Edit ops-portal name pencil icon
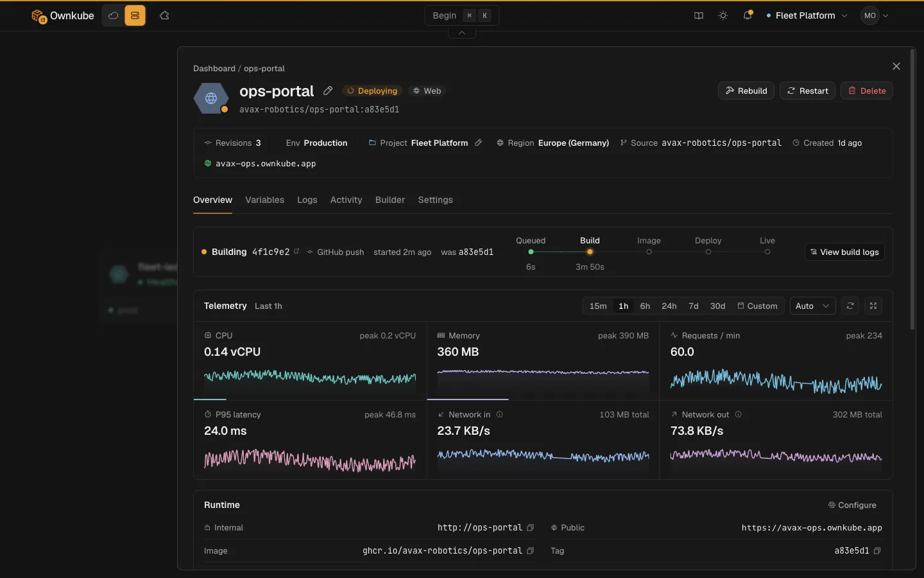This screenshot has width=924, height=578. [x=328, y=91]
